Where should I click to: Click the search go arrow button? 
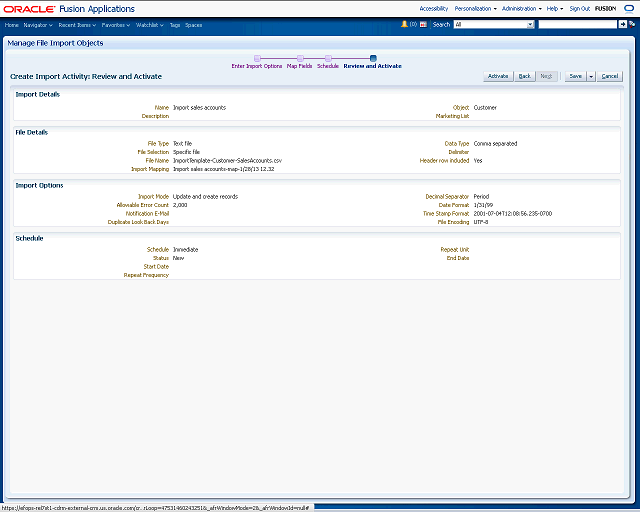(622, 24)
